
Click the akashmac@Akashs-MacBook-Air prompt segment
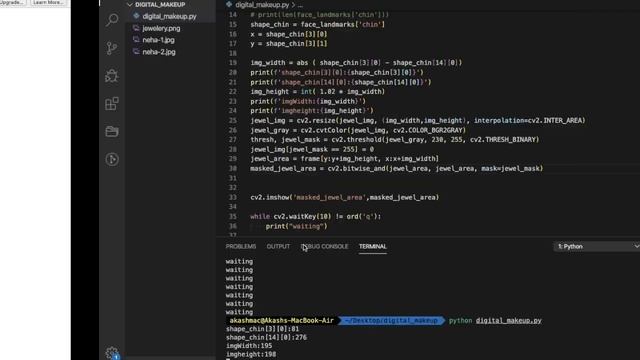coord(281,320)
